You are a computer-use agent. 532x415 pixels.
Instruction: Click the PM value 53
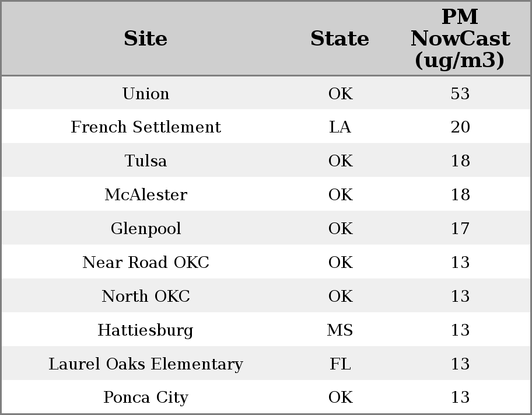(460, 93)
